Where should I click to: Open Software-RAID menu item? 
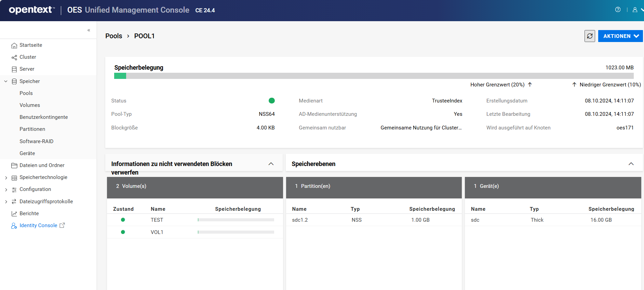pos(36,141)
